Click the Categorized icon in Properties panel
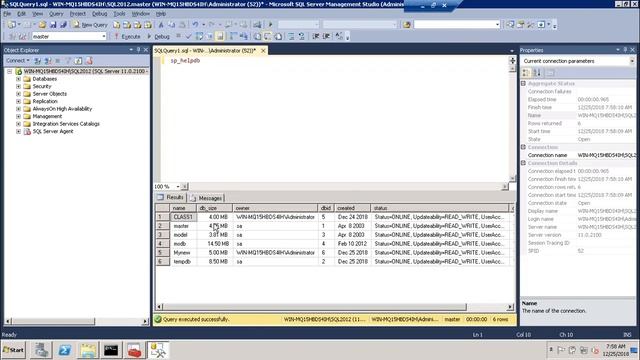 pyautogui.click(x=527, y=73)
